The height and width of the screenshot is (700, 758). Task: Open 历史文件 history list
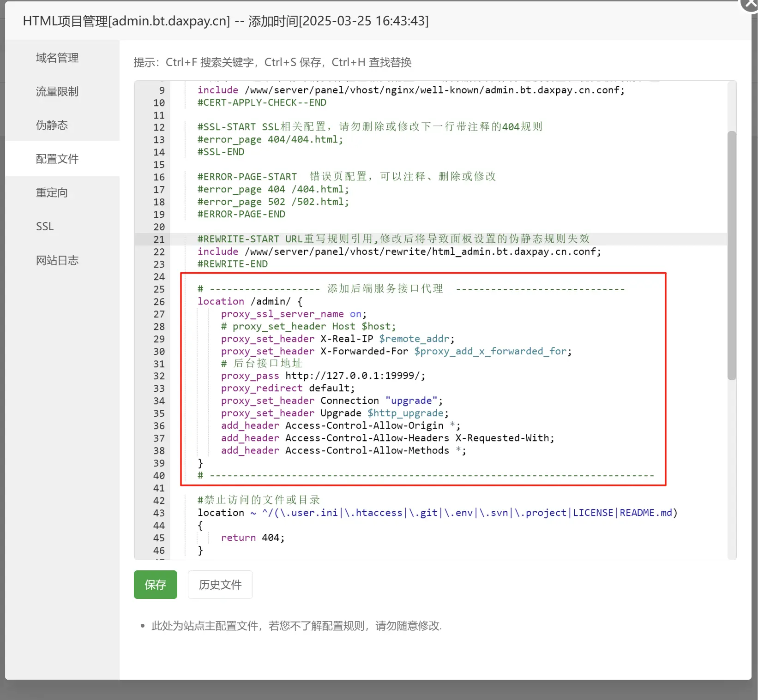click(x=220, y=585)
